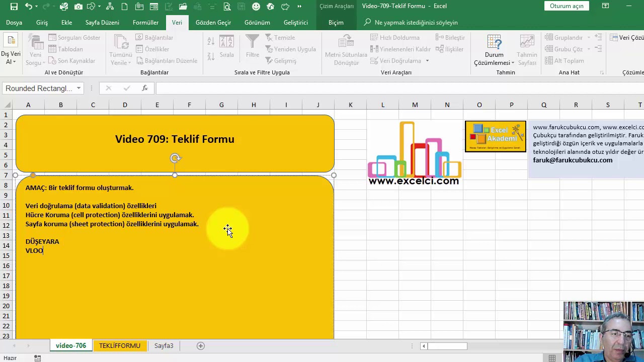This screenshot has height=362, width=644.
Task: Open the Geliştirici tab
Action: [x=296, y=23]
